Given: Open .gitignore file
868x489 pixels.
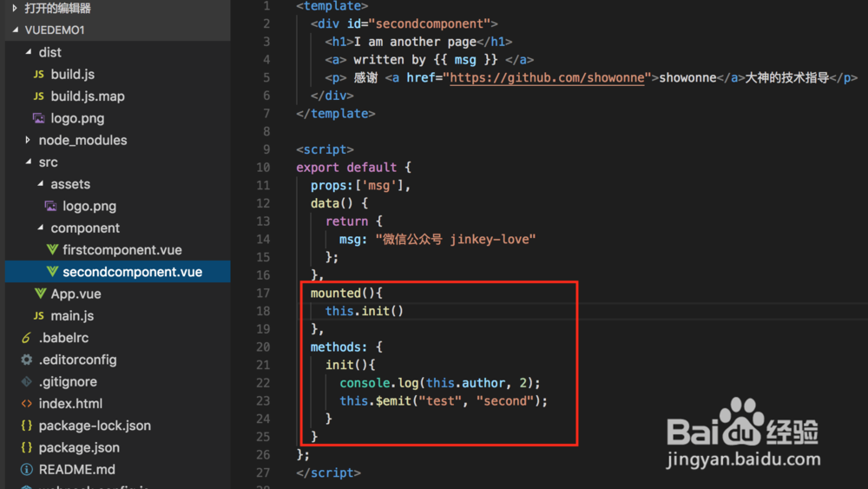Looking at the screenshot, I should pos(68,381).
